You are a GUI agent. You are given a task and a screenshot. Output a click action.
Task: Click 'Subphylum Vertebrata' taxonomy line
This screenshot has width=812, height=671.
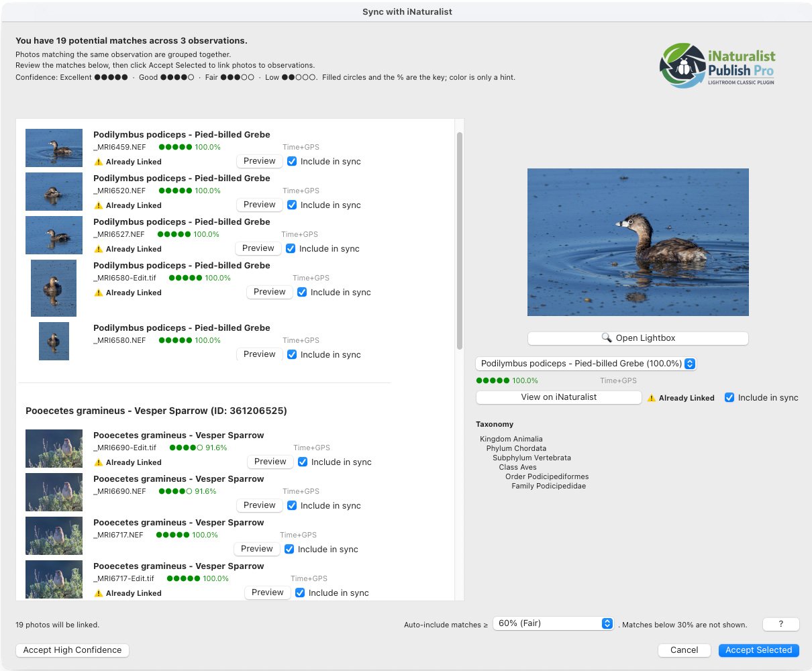[x=531, y=458]
